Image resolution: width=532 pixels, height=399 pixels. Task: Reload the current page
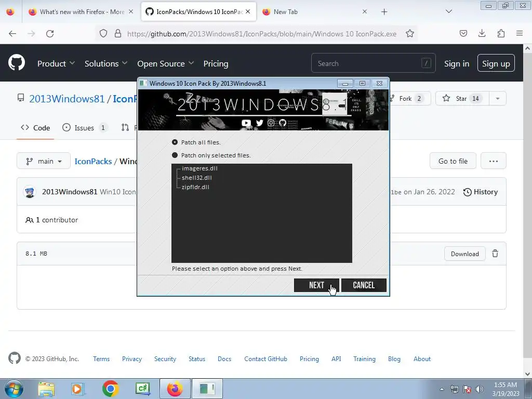click(x=50, y=34)
